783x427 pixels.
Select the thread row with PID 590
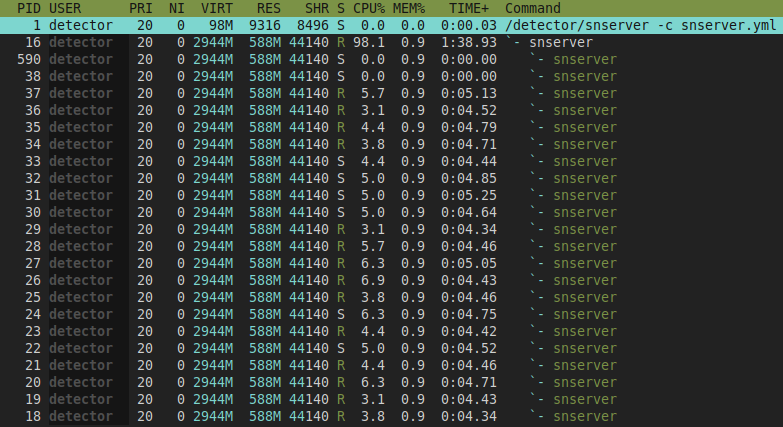[x=392, y=59]
